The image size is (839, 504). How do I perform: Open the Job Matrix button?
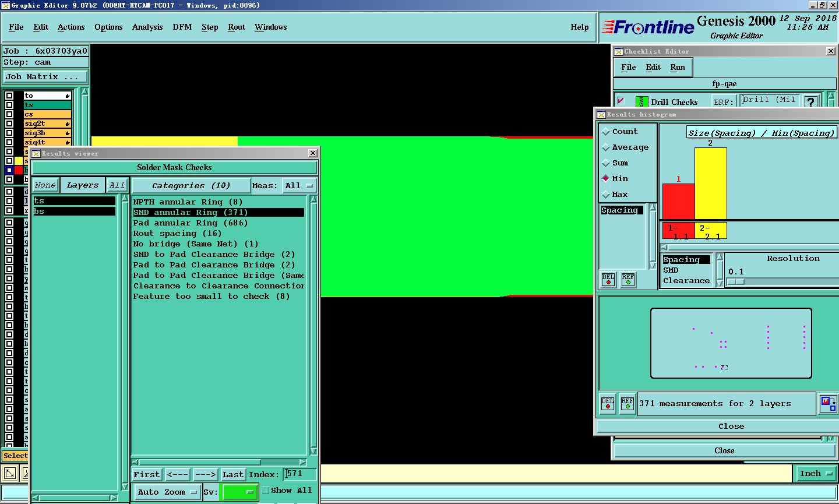[45, 76]
